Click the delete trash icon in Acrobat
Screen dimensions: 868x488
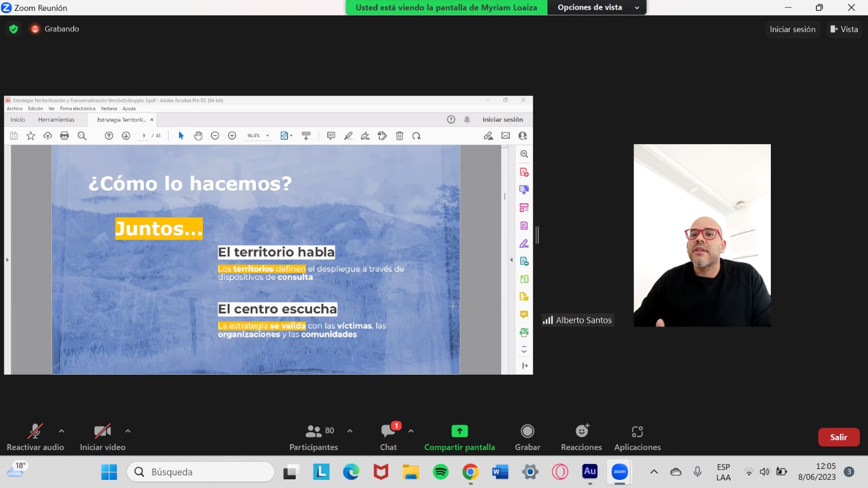399,136
